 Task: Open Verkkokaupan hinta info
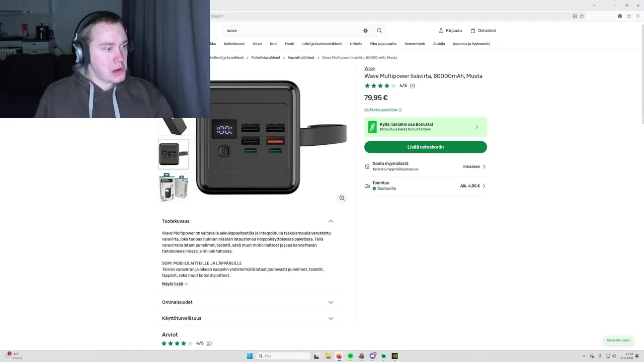tap(380, 110)
